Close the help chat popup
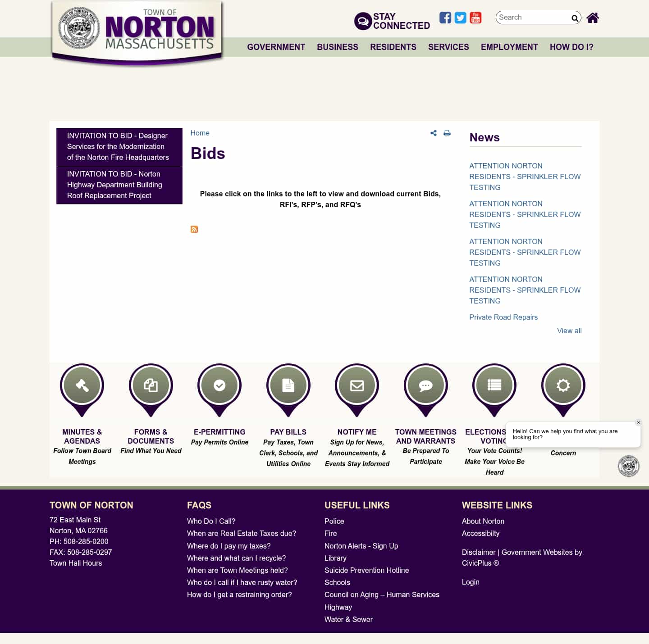 (x=638, y=422)
